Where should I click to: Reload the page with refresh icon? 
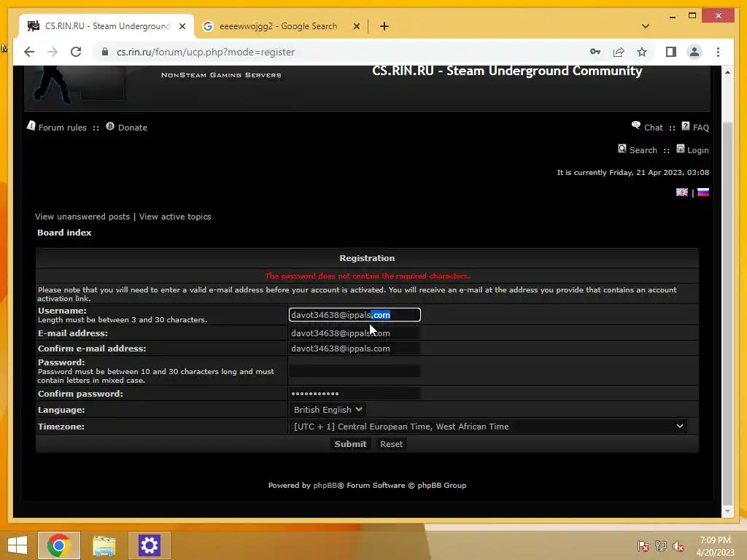point(76,52)
